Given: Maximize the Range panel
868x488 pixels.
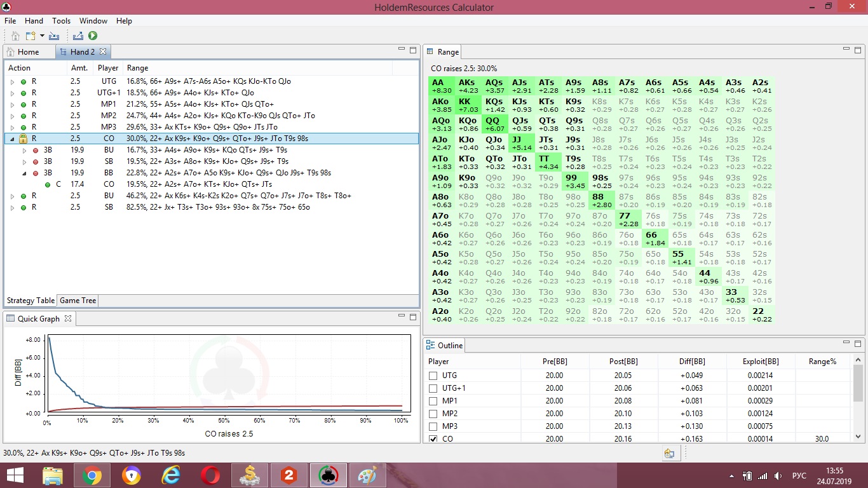Looking at the screenshot, I should tap(858, 50).
